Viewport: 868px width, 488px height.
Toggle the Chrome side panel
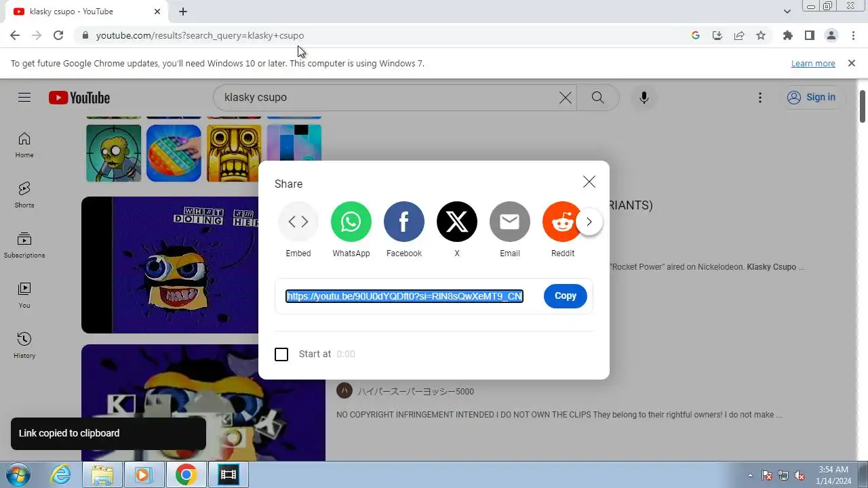809,35
